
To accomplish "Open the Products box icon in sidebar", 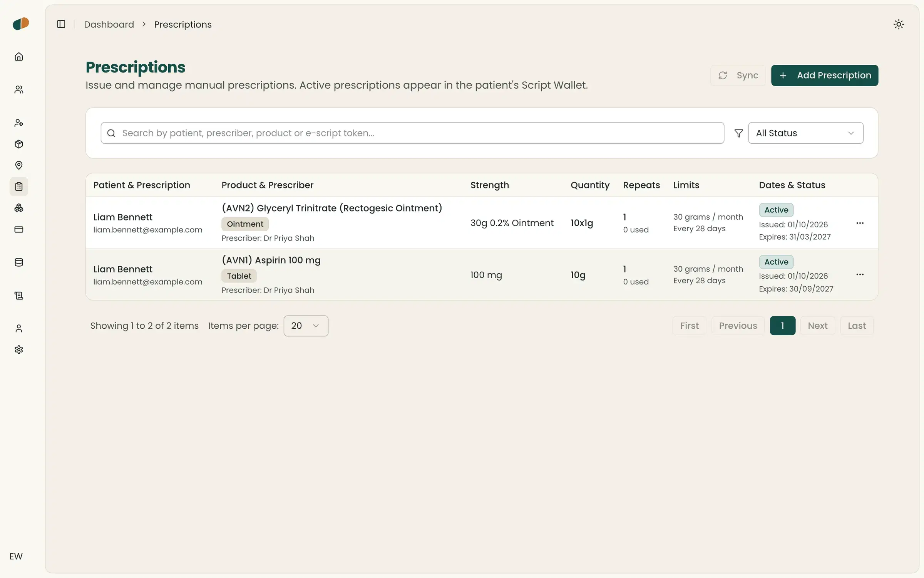I will [19, 144].
